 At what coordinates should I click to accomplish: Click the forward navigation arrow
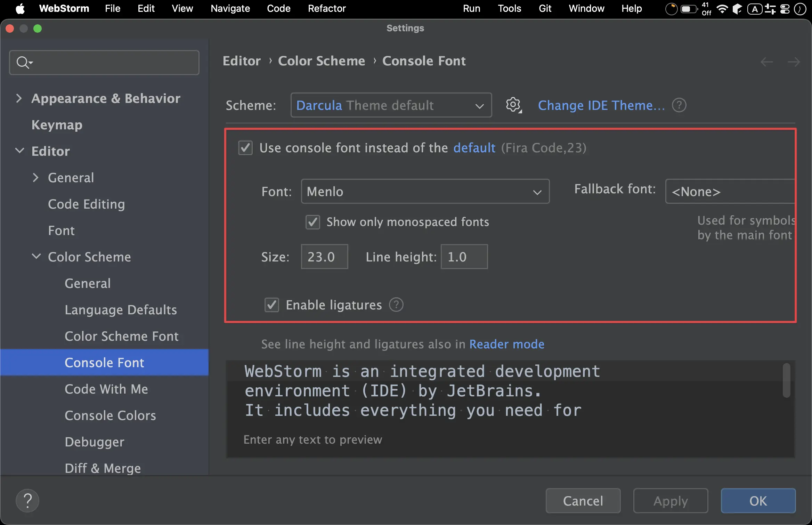pyautogui.click(x=794, y=62)
